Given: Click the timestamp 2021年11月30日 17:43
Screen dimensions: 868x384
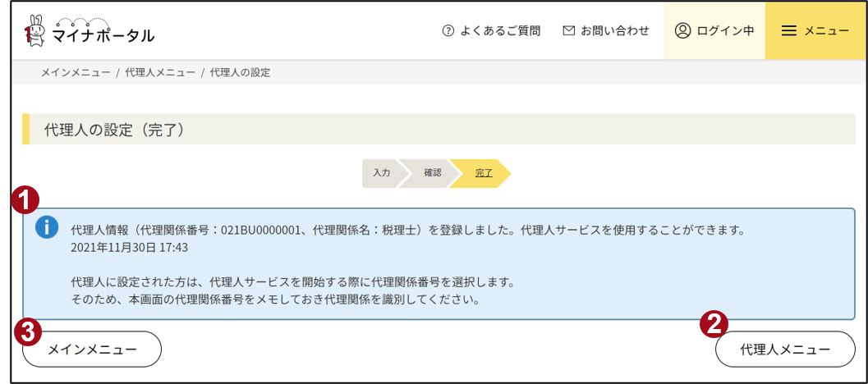Looking at the screenshot, I should coord(130,247).
